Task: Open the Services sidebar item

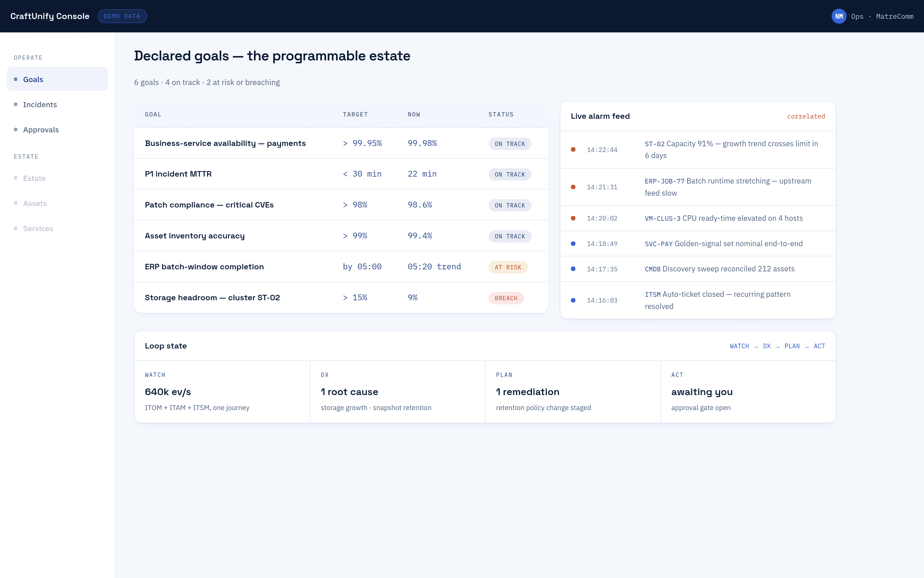Action: pos(57,229)
